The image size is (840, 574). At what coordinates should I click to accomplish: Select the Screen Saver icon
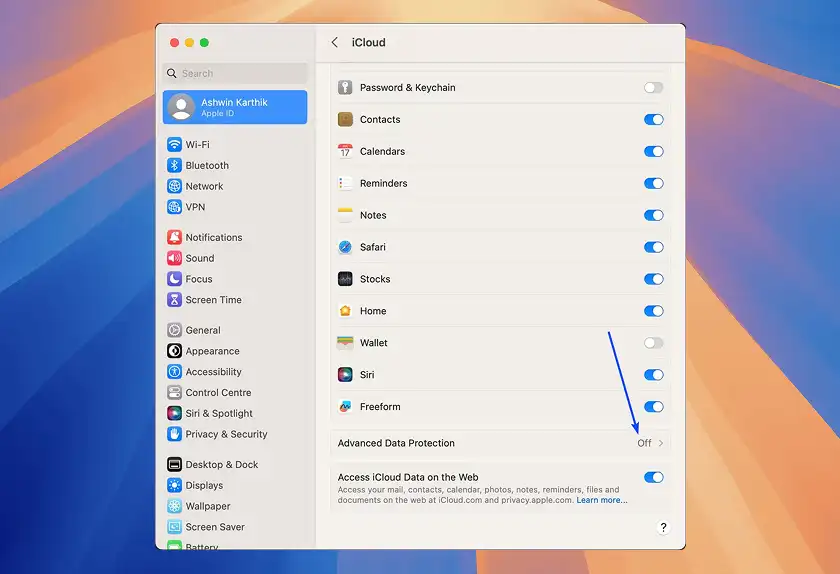click(174, 527)
